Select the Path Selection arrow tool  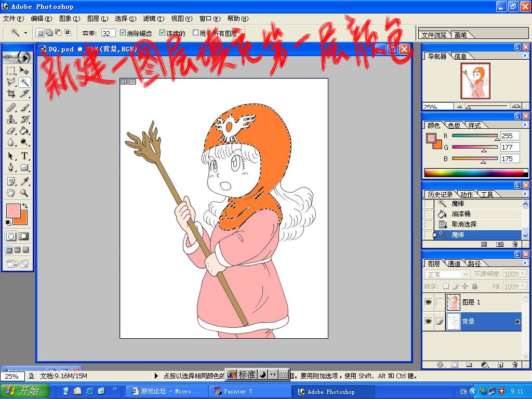tap(11, 156)
